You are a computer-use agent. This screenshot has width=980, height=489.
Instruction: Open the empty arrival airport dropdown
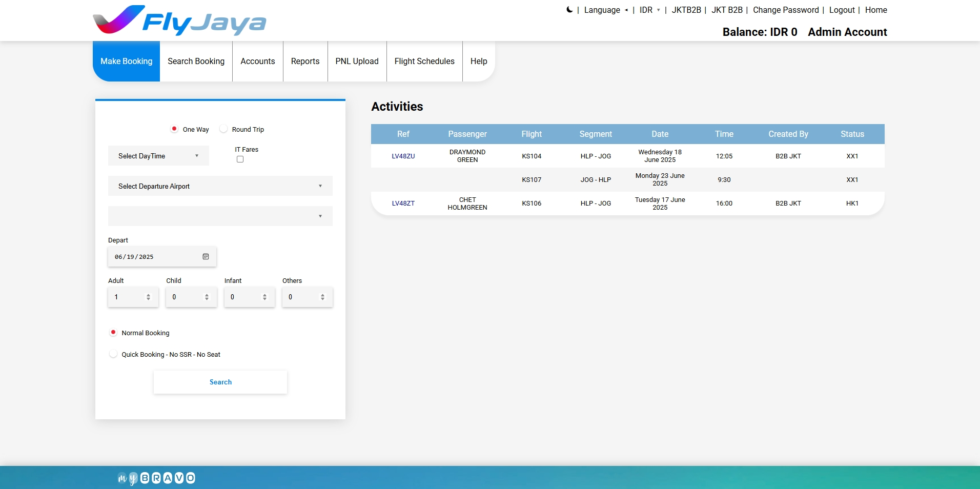(x=220, y=216)
